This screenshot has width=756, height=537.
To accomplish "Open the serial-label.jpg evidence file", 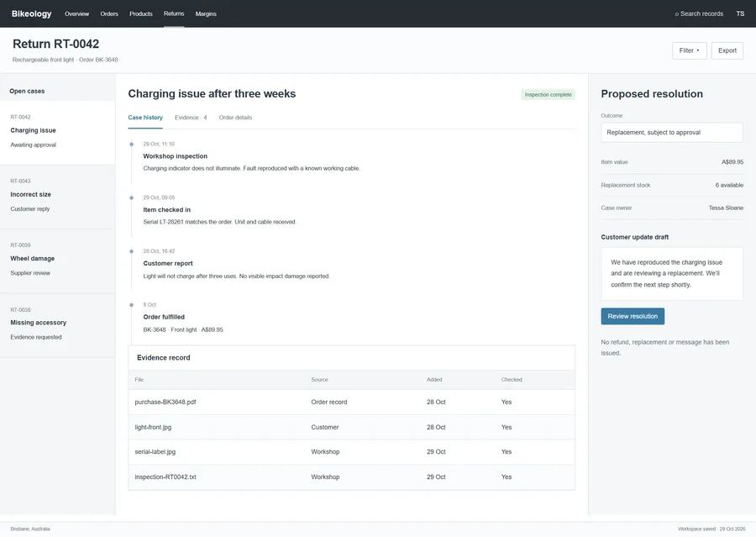I will tap(155, 451).
